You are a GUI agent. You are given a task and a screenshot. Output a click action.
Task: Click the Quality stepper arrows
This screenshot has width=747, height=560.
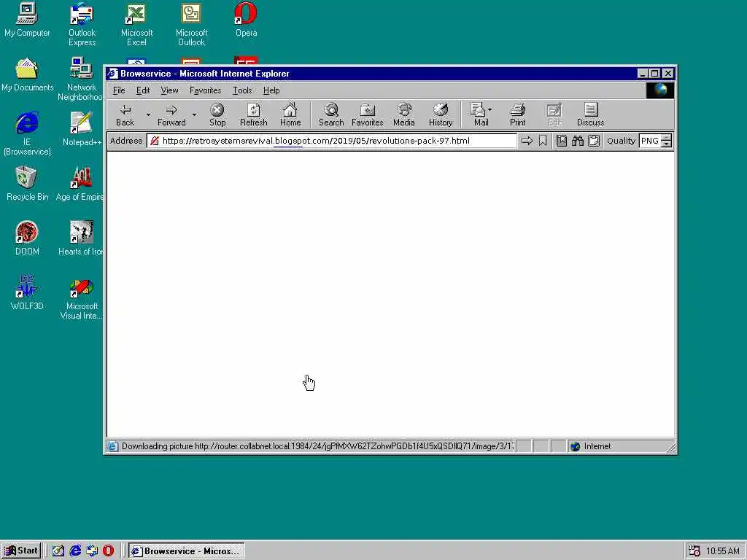click(667, 141)
